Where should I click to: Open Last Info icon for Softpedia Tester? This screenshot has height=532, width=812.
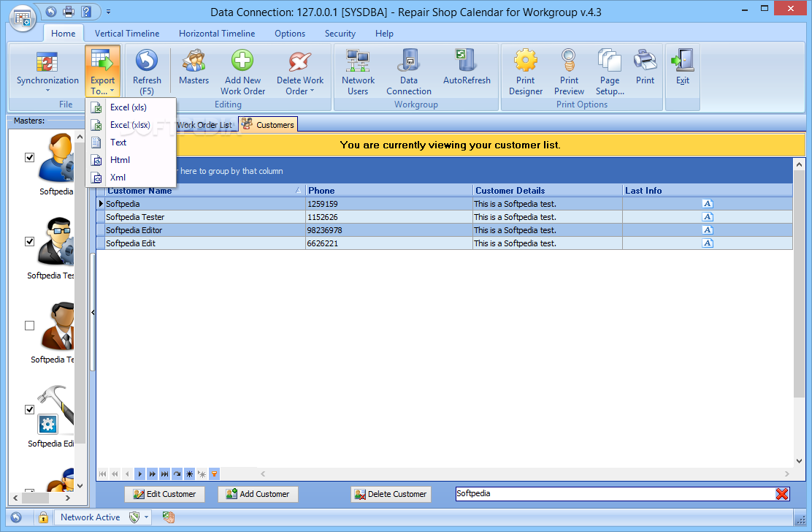tap(708, 217)
